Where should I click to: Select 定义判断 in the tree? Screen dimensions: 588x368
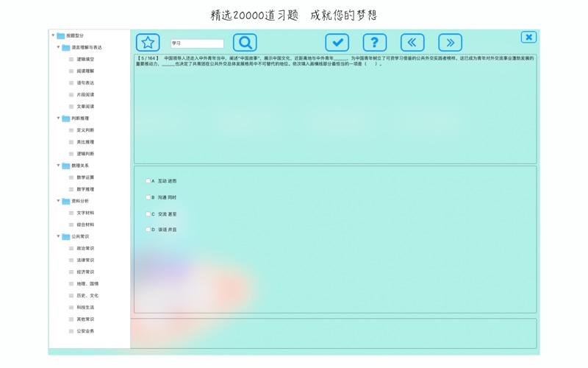click(85, 130)
